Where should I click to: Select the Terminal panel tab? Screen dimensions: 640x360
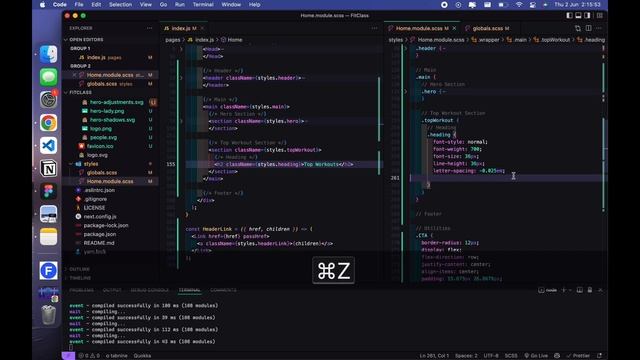(189, 290)
